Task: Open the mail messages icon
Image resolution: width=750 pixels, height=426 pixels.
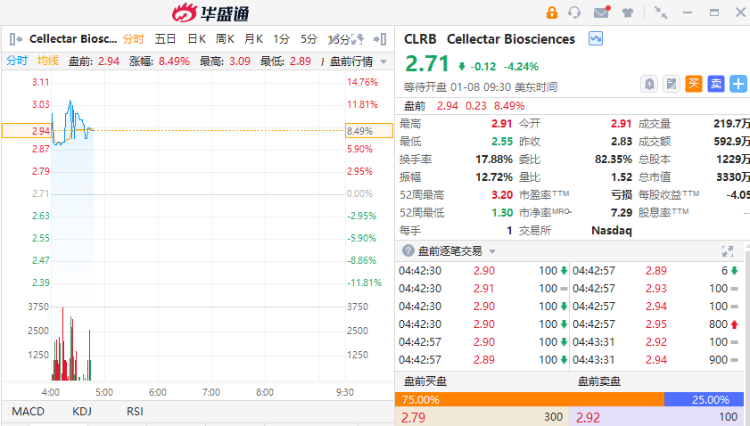Action: [x=602, y=12]
